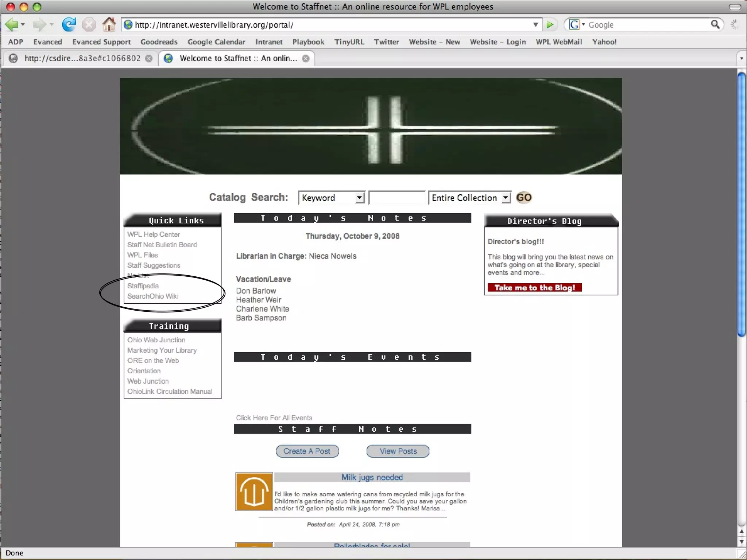Viewport: 747px width, 560px height.
Task: Expand the address bar history dropdown
Action: point(535,25)
